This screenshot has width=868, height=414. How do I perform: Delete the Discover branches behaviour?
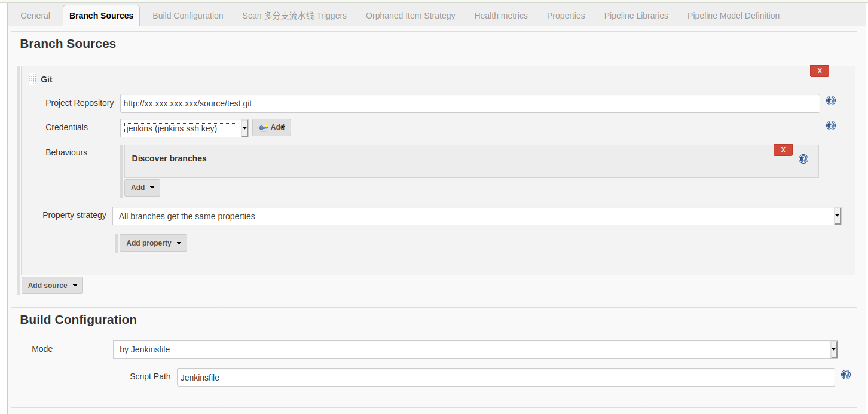click(x=783, y=149)
